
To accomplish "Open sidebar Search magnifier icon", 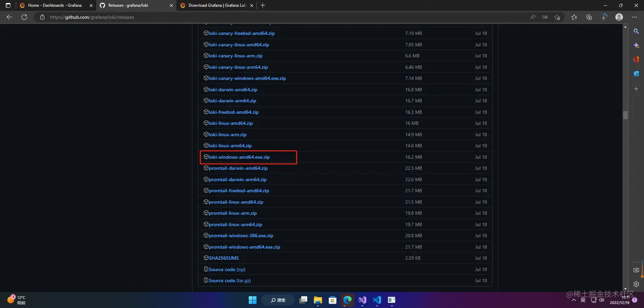I will (x=636, y=31).
